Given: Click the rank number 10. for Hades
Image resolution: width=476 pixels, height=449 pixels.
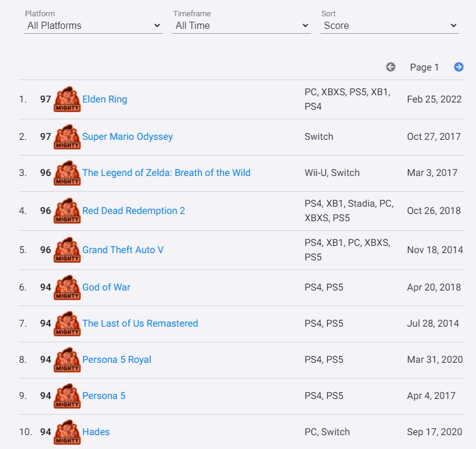Looking at the screenshot, I should 25,432.
